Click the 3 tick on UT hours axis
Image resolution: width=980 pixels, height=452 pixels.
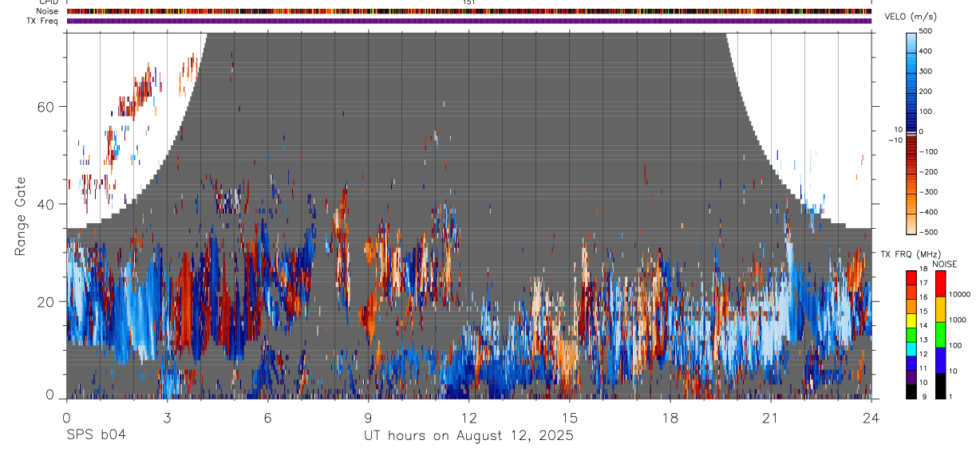tap(167, 419)
